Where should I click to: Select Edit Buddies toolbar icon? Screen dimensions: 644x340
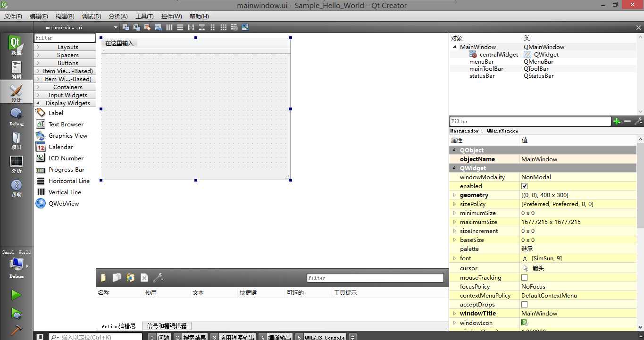(x=147, y=27)
